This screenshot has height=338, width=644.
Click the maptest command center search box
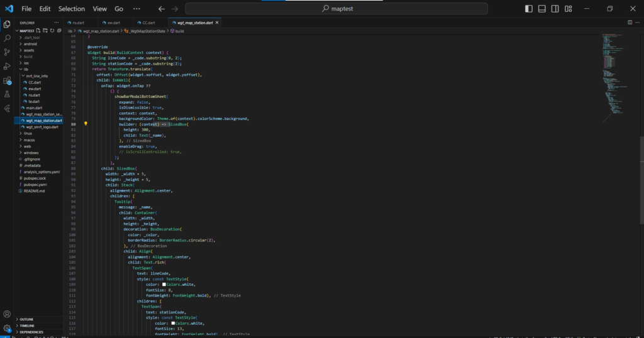pyautogui.click(x=336, y=9)
